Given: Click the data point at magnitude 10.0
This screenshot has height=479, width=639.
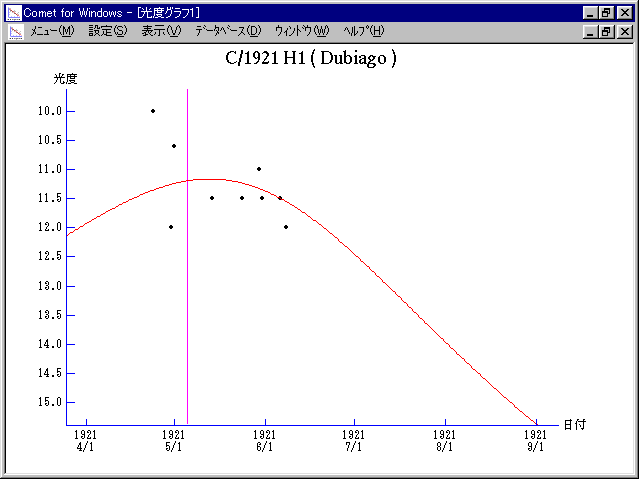Looking at the screenshot, I should (152, 111).
